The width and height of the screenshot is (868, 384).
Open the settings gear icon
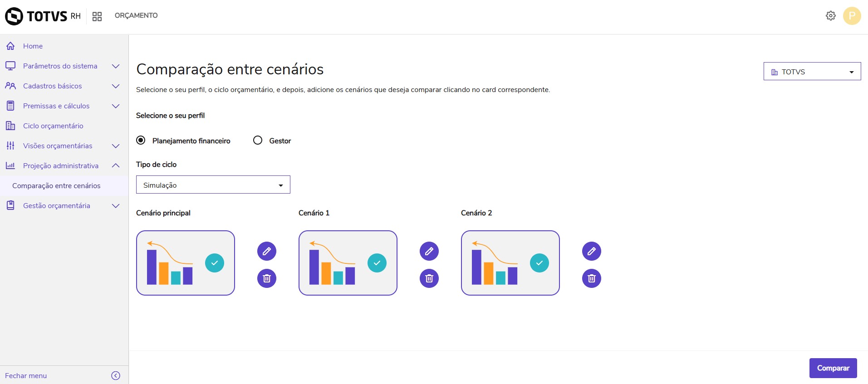click(x=830, y=16)
